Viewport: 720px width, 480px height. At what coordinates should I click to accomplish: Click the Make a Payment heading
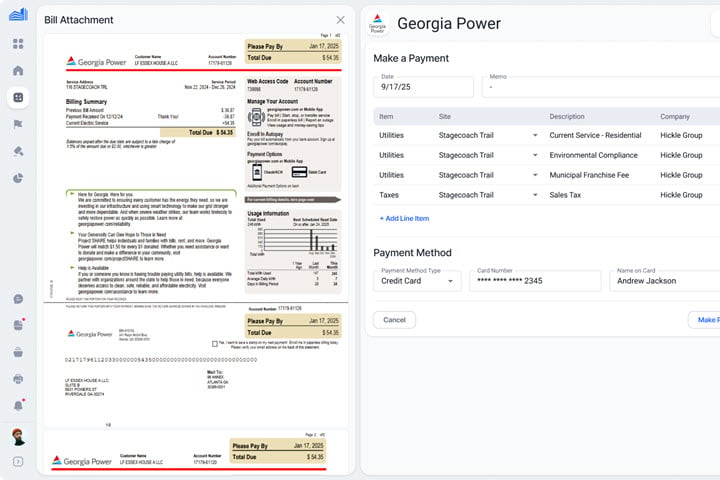click(411, 58)
